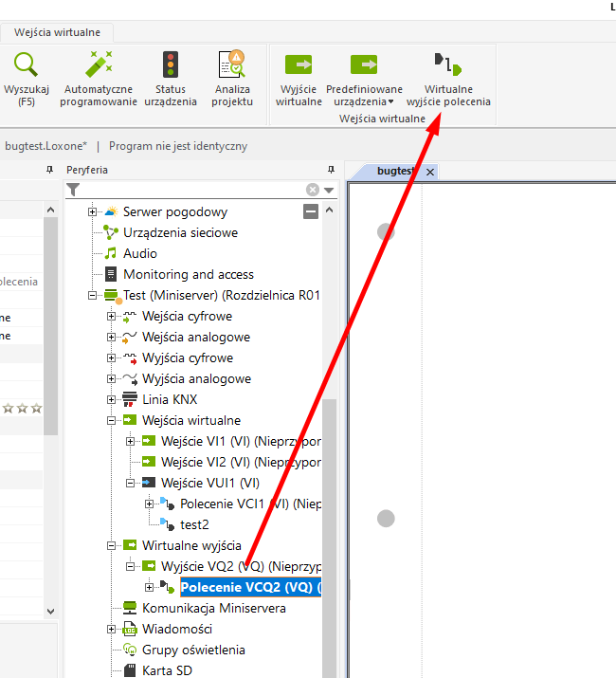Select Komunikacja Miniservera in tree
This screenshot has height=678, width=616.
click(x=213, y=608)
